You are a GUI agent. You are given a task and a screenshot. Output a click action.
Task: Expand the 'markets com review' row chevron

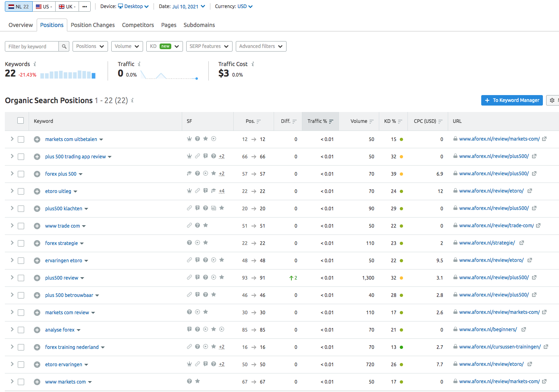pyautogui.click(x=12, y=312)
